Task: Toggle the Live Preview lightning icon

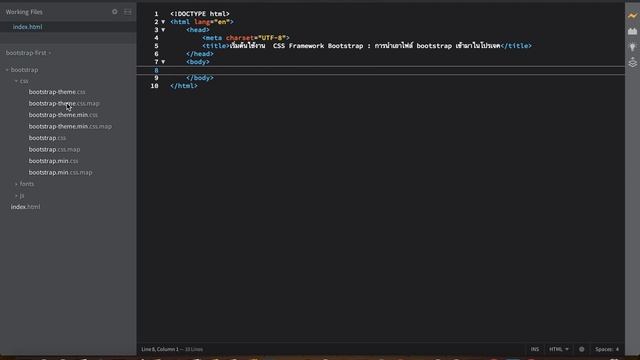Action: tap(632, 16)
